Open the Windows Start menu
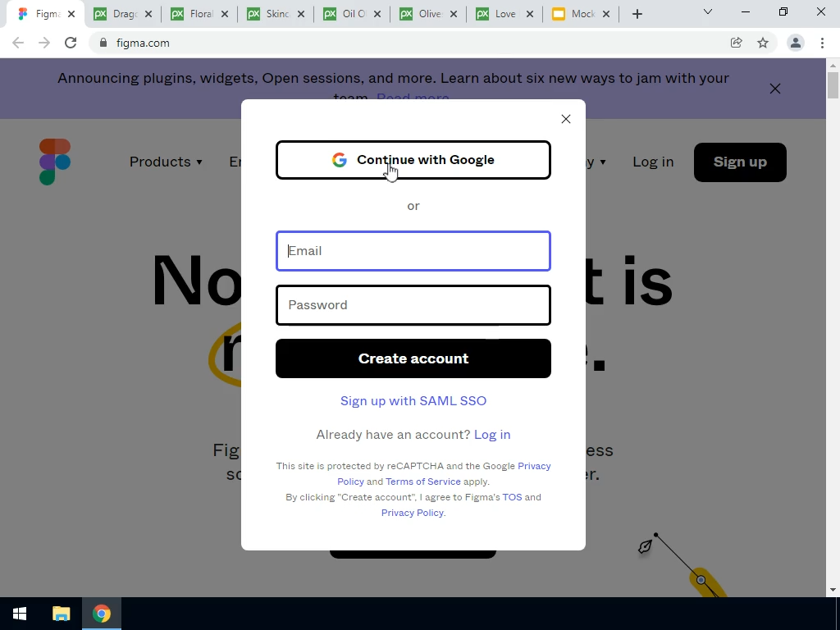This screenshot has width=840, height=630. pyautogui.click(x=20, y=614)
